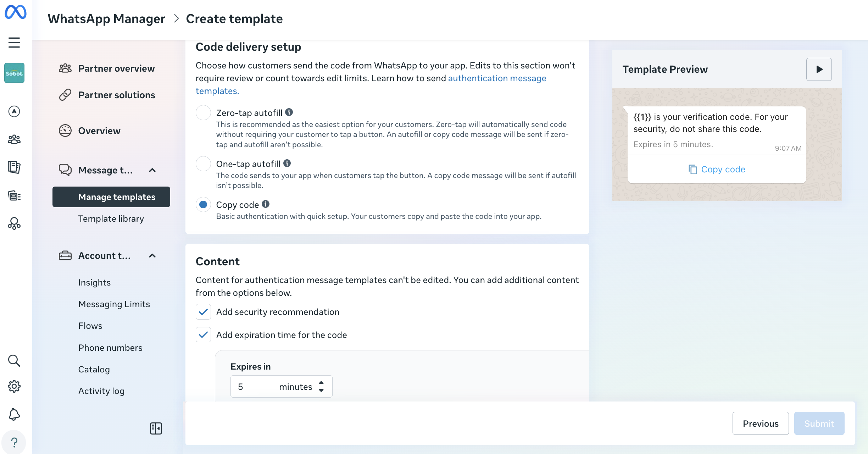Open notifications bell icon
The image size is (868, 454).
click(14, 414)
